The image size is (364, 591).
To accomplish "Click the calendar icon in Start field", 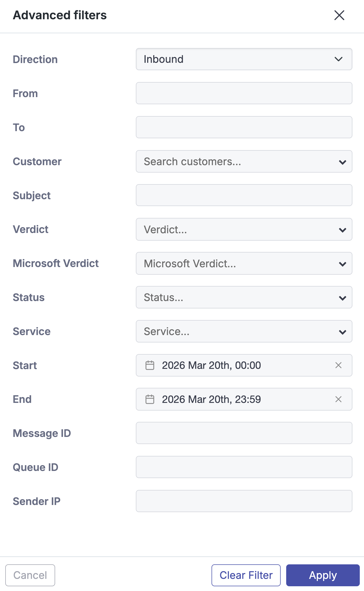I will click(x=150, y=365).
